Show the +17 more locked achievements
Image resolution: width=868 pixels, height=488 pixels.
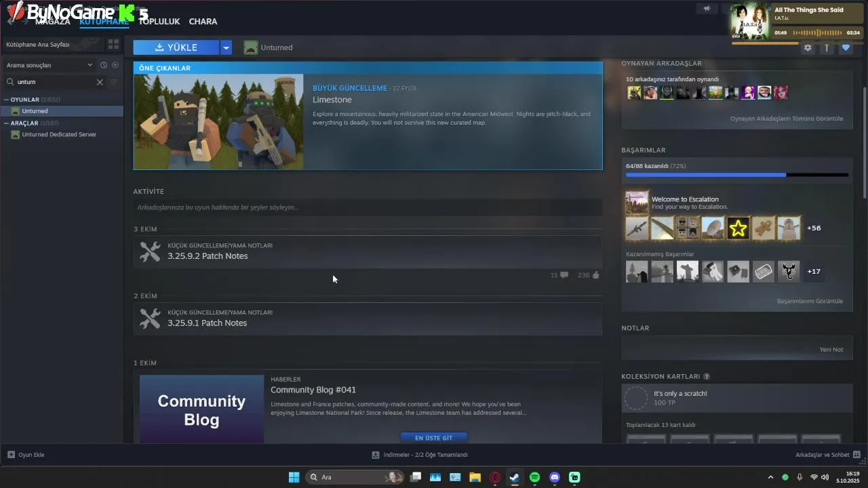pos(814,271)
